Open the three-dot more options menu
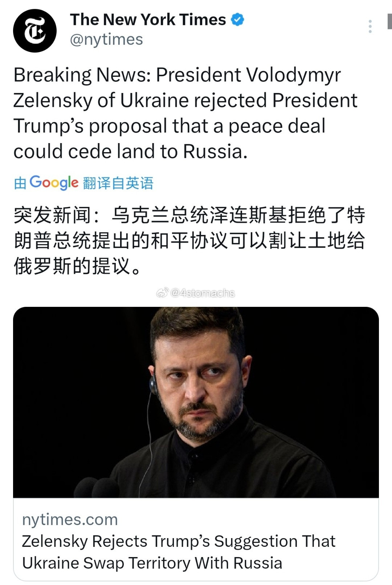This screenshot has width=392, height=585. click(x=370, y=27)
